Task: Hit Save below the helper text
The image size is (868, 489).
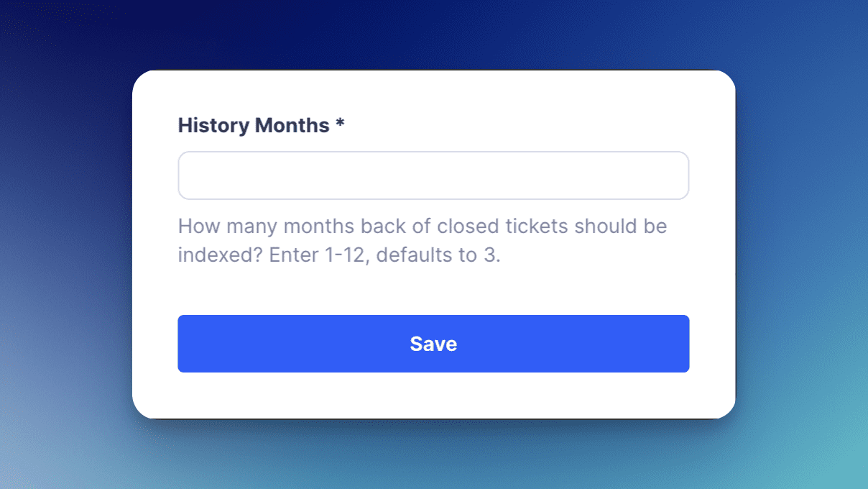Action: pyautogui.click(x=433, y=344)
